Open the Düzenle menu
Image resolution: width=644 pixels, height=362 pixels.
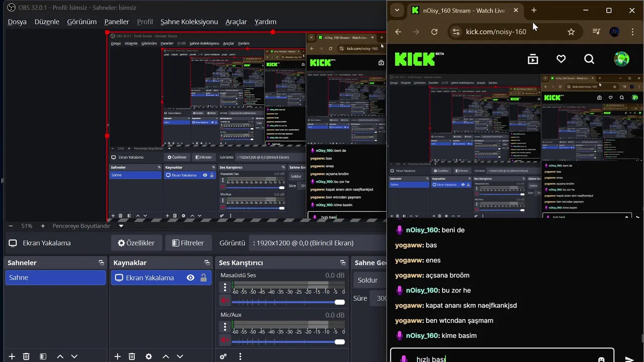[47, 22]
